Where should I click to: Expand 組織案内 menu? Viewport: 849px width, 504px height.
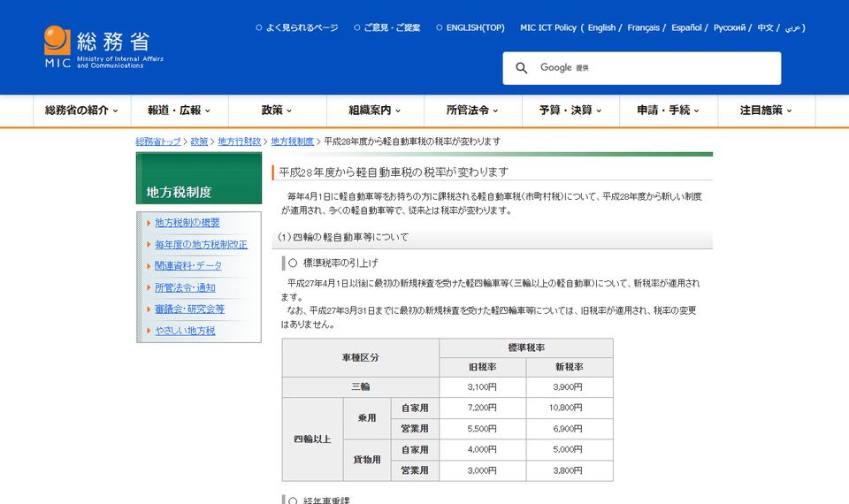click(375, 111)
